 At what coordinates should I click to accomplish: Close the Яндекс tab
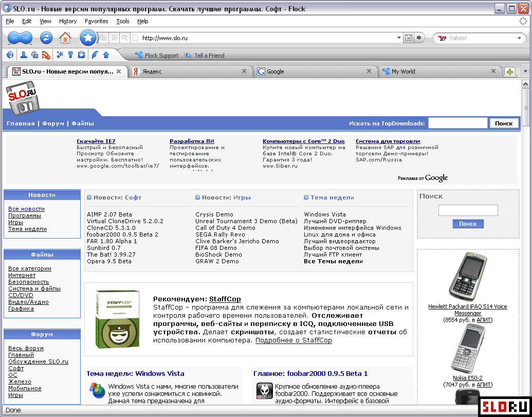[x=244, y=71]
